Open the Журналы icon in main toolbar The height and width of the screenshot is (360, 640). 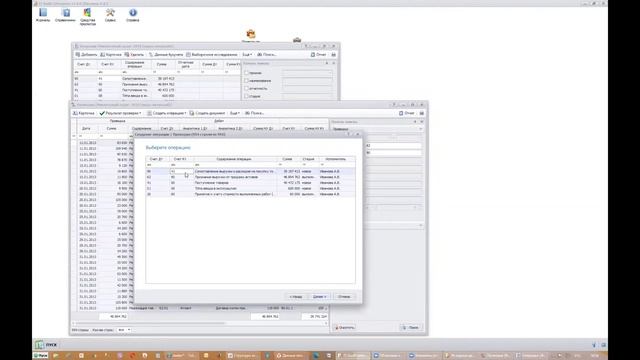tap(43, 15)
